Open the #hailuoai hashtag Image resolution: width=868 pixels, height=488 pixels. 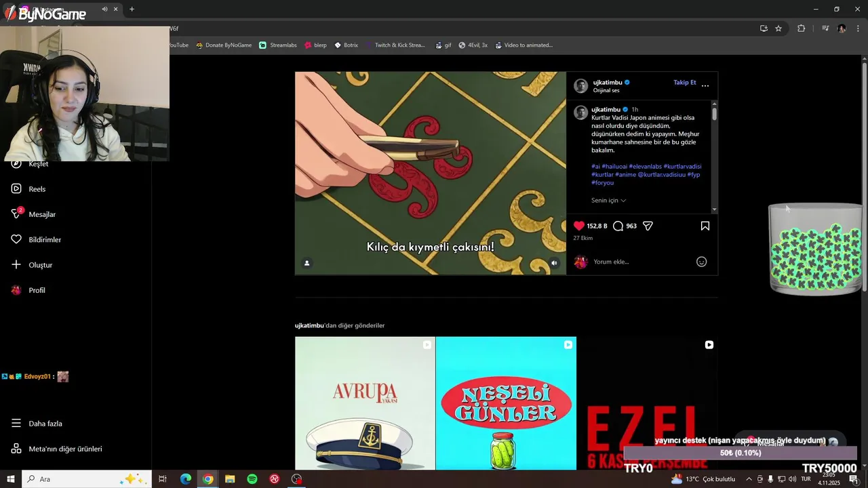coord(614,166)
